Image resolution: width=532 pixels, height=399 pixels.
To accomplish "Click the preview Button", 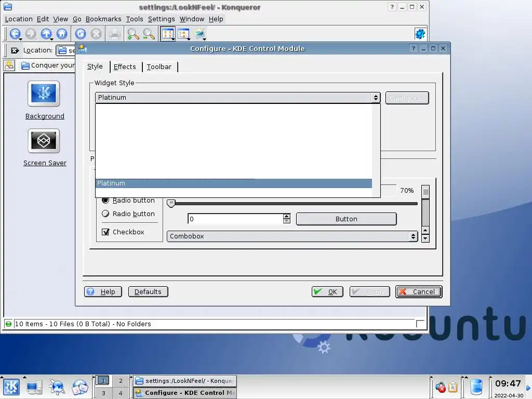I will pos(347,219).
